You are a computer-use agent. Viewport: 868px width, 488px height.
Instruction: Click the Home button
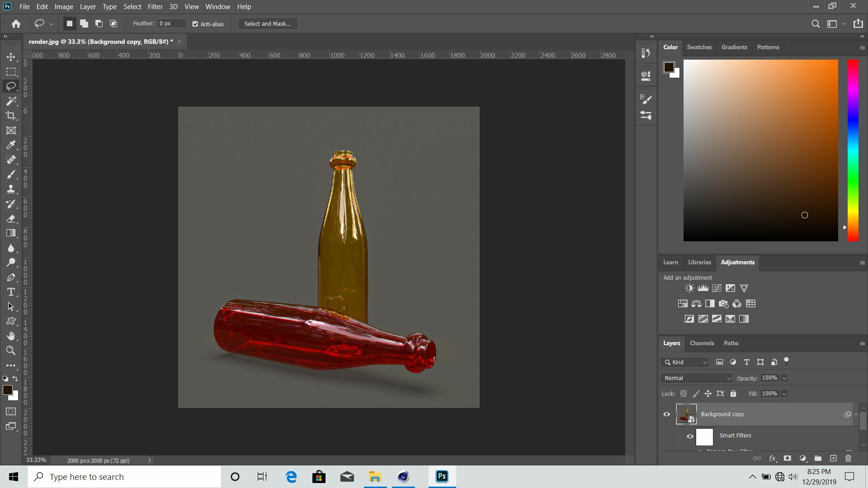coord(16,24)
